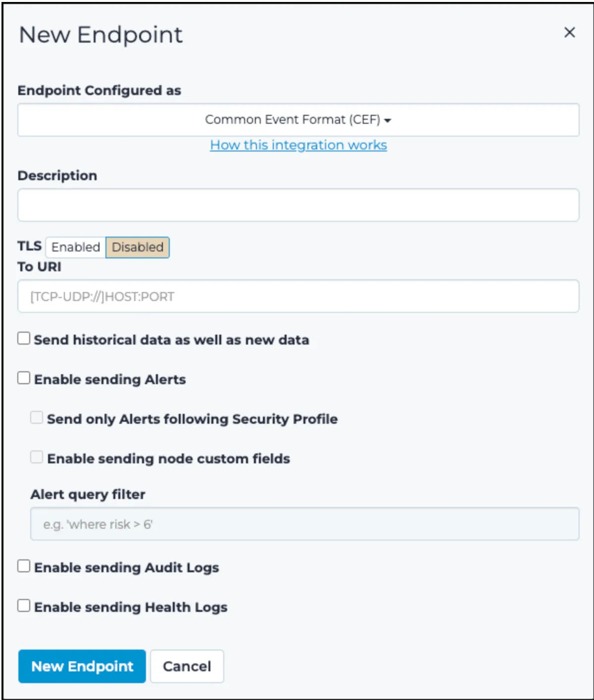Open the Endpoint Configured as dropdown
The image size is (594, 700).
click(x=298, y=120)
